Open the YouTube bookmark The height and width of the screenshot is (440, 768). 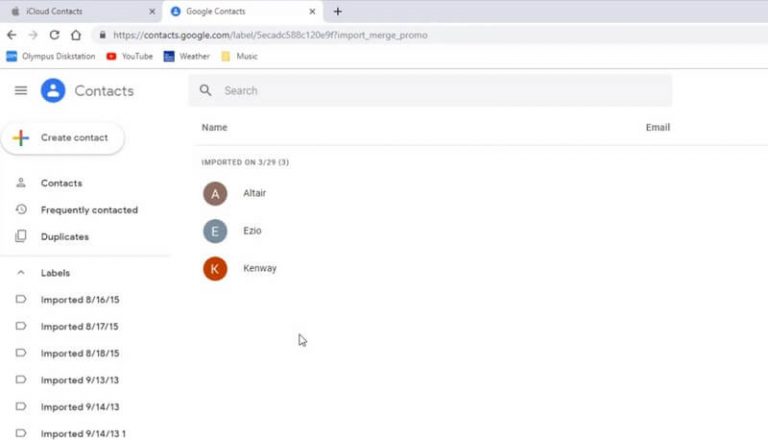[x=130, y=56]
